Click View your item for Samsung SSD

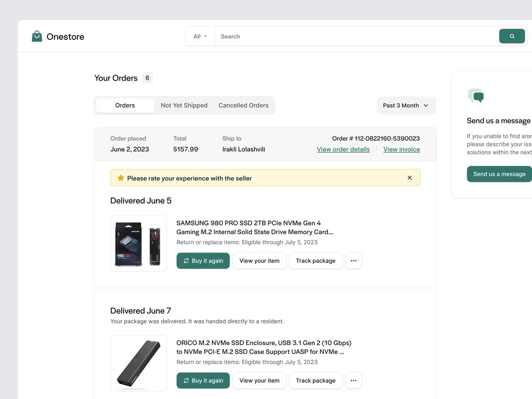[259, 261]
